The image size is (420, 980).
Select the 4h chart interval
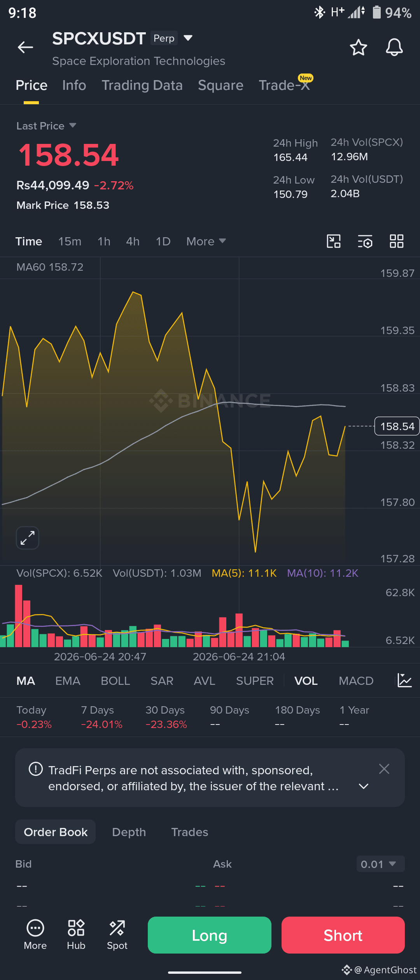[x=133, y=241]
